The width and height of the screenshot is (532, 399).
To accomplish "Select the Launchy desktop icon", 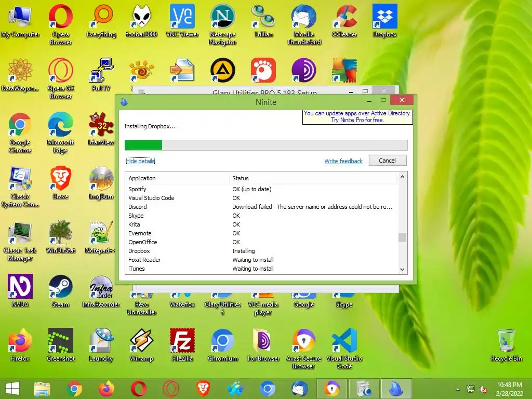I will tap(101, 345).
